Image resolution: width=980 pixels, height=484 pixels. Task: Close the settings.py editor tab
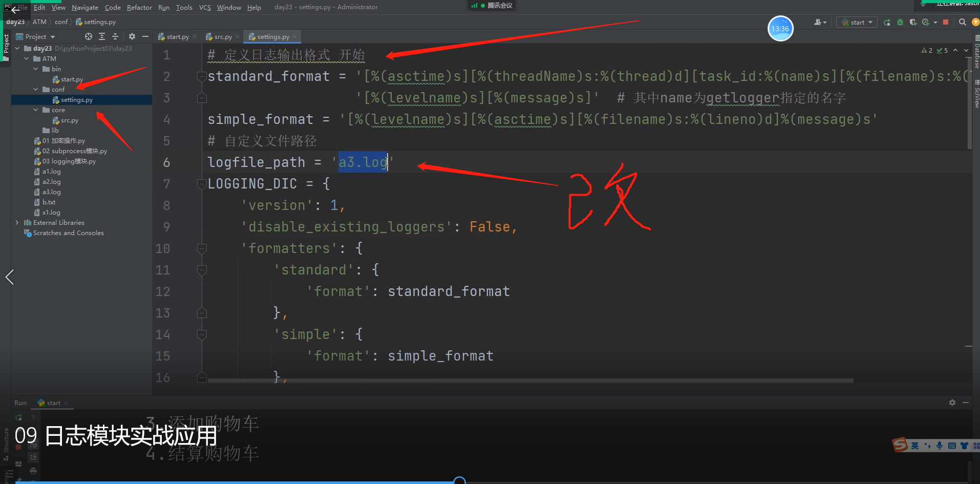295,36
